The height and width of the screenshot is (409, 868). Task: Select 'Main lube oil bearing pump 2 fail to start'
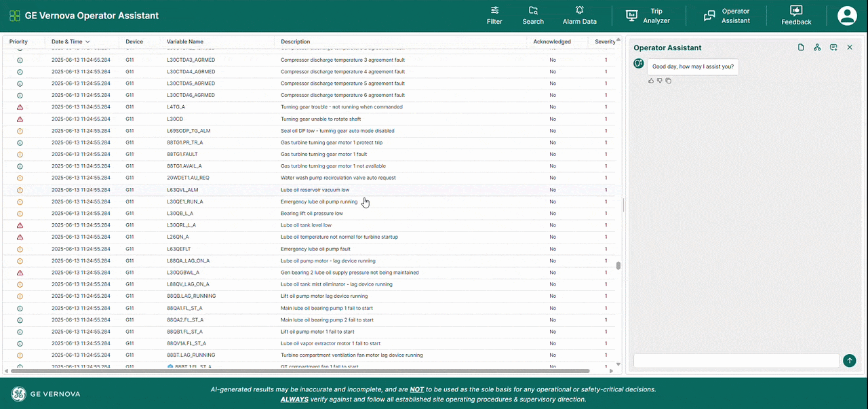pos(327,320)
